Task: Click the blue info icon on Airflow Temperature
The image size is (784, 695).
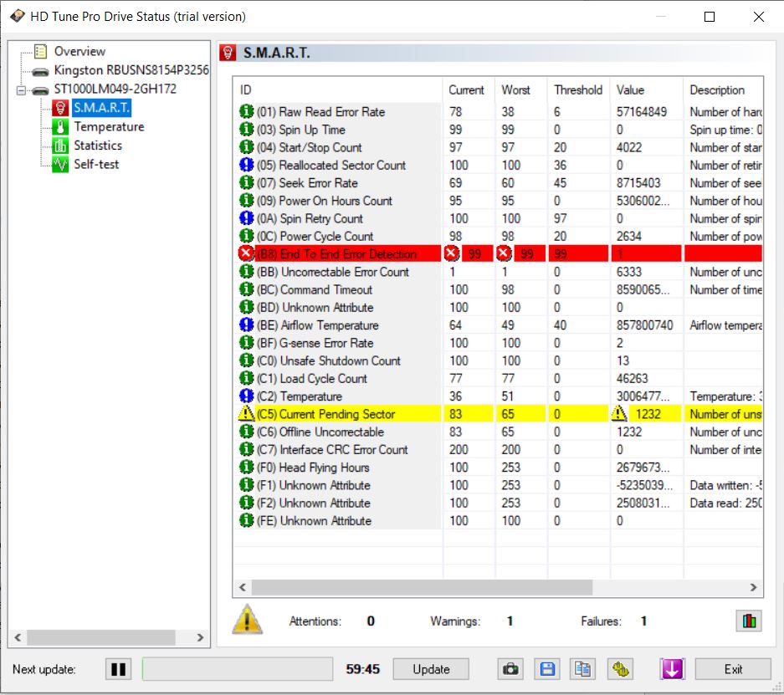Action: point(246,325)
